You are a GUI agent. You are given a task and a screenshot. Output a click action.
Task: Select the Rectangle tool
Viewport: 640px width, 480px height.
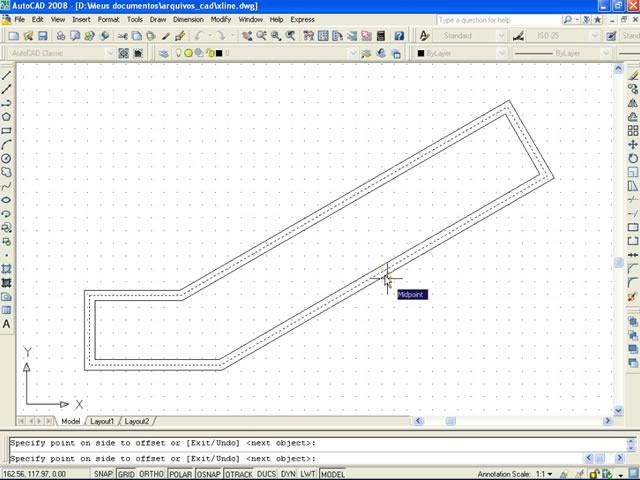pyautogui.click(x=6, y=131)
